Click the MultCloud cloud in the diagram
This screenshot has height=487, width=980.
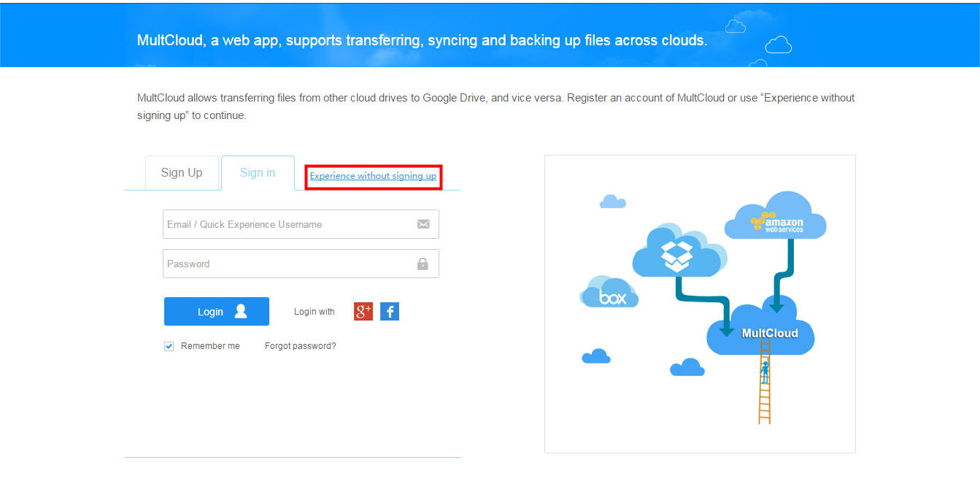coord(760,332)
